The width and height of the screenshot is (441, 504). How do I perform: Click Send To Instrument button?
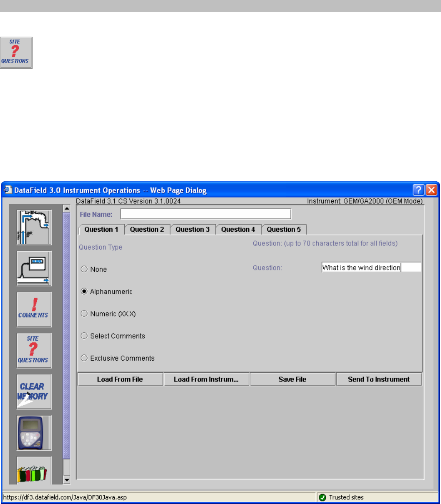(379, 379)
